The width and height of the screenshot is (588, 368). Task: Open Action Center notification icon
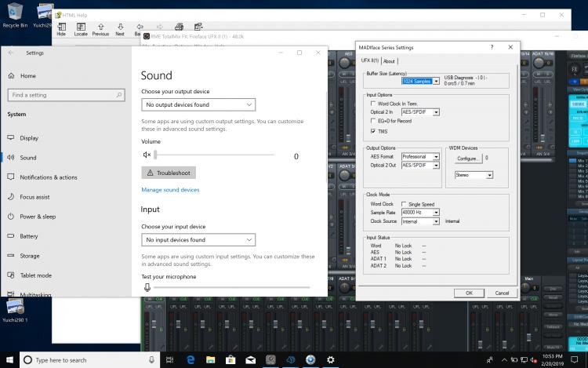pos(574,359)
